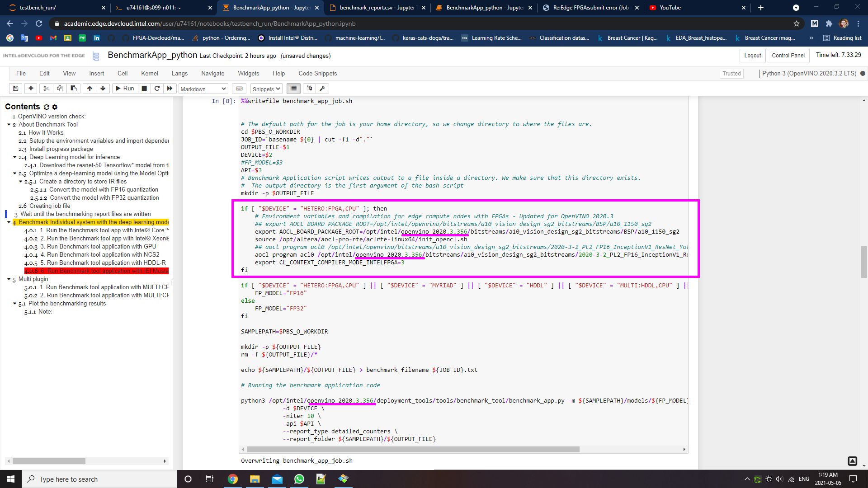Restart the kernel
The width and height of the screenshot is (868, 488).
click(x=157, y=89)
